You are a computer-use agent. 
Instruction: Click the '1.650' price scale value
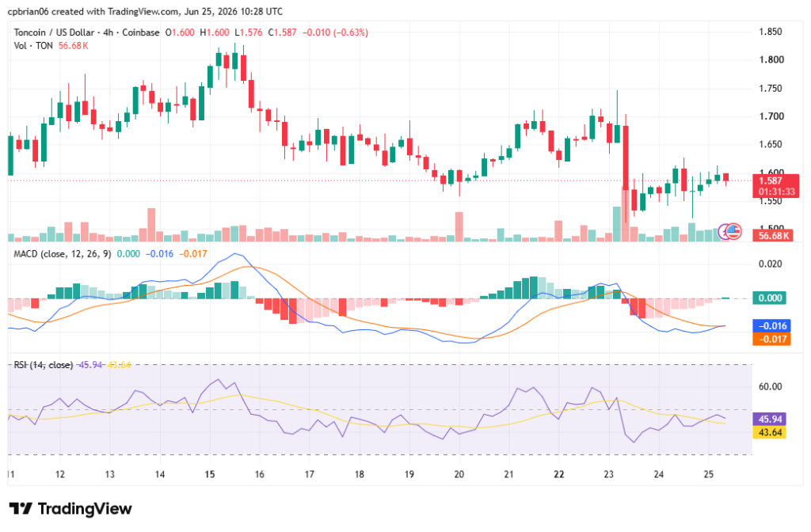tap(770, 145)
